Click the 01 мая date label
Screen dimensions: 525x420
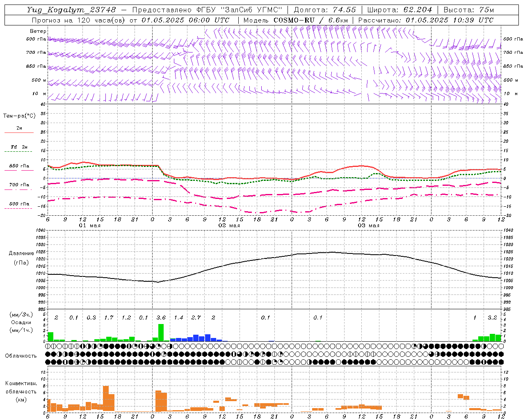pos(90,226)
